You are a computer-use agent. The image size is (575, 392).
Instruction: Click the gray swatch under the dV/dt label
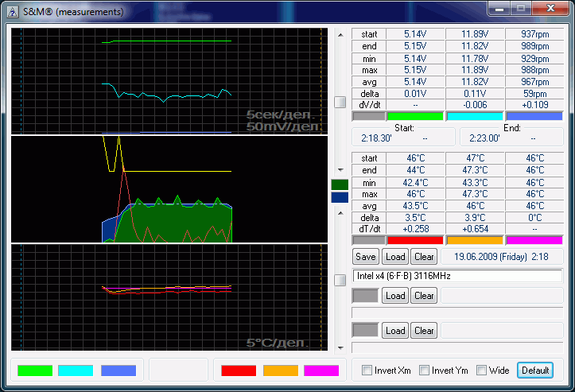pos(368,116)
